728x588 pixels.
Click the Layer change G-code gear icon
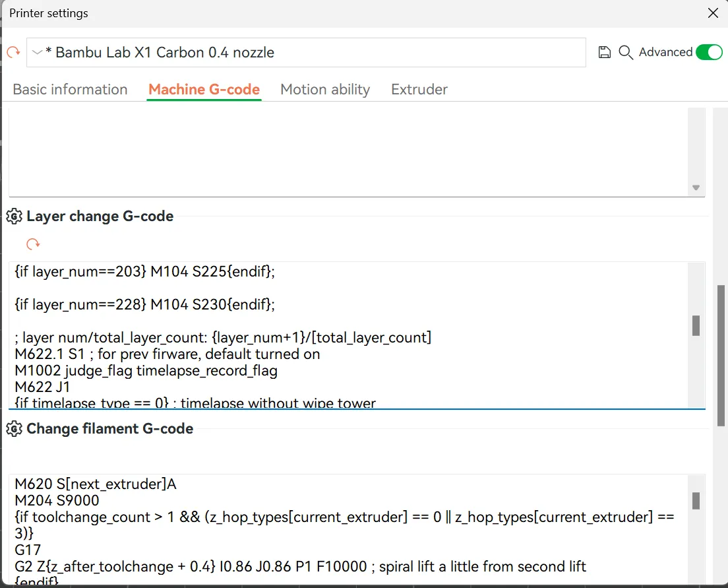click(x=14, y=216)
